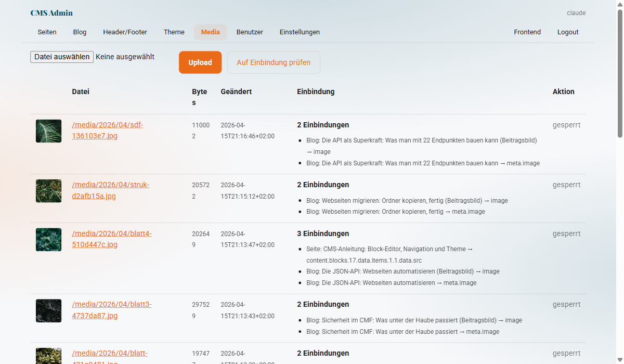The height and width of the screenshot is (364, 624).
Task: Click the Datei auswählen file picker button
Action: coord(61,57)
